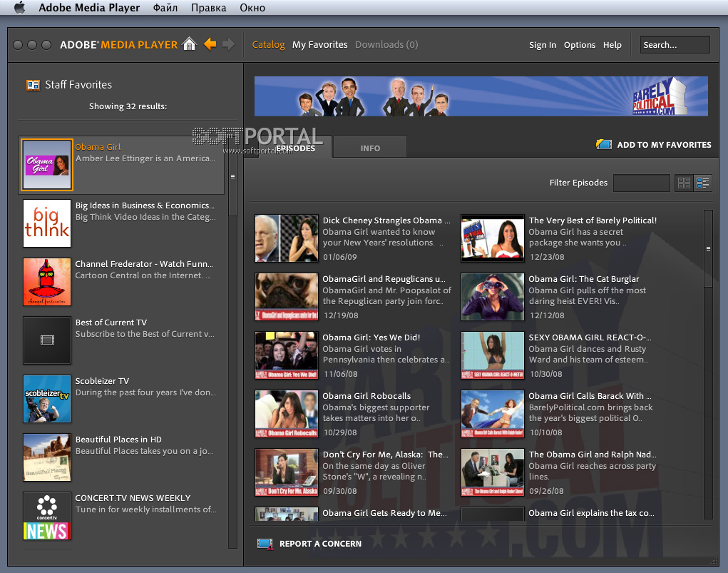The width and height of the screenshot is (728, 573).
Task: Play The Very Best of Barely Political thumbnail
Action: click(493, 238)
